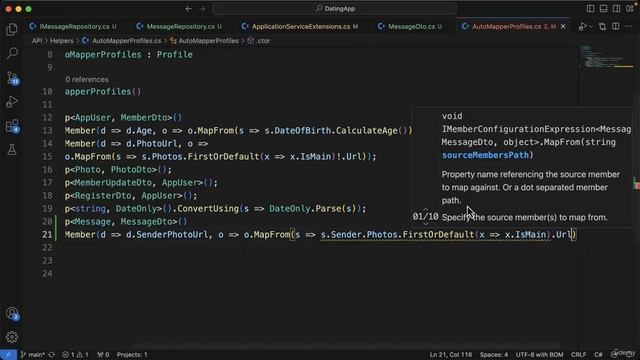The height and width of the screenshot is (360, 640).
Task: Show previous signature overload arrow
Action: (425, 209)
